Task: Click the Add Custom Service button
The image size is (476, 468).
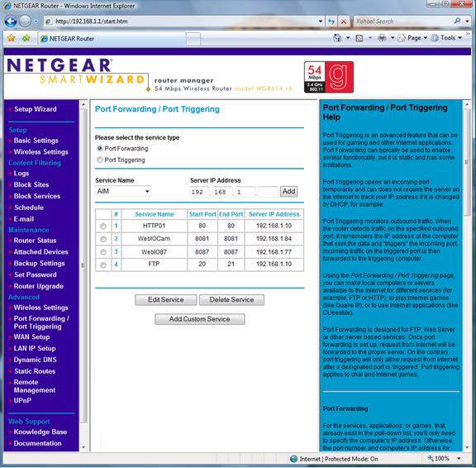Action: [x=200, y=319]
